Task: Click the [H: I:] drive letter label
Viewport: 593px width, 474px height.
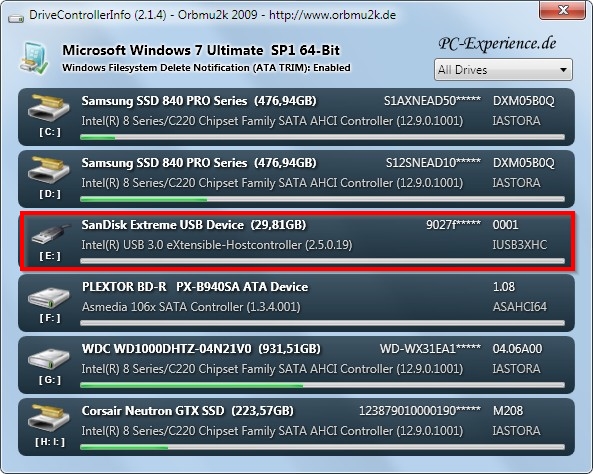Action: click(50, 442)
